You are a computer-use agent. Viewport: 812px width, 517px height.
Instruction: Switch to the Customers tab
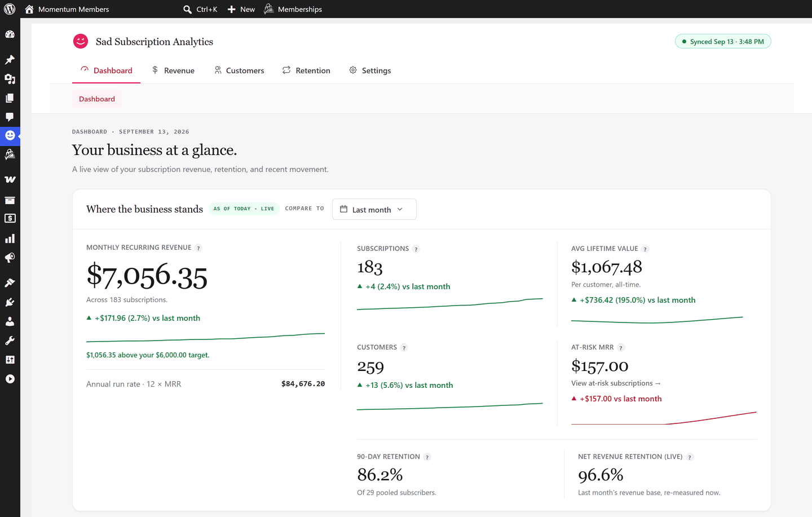coord(239,70)
